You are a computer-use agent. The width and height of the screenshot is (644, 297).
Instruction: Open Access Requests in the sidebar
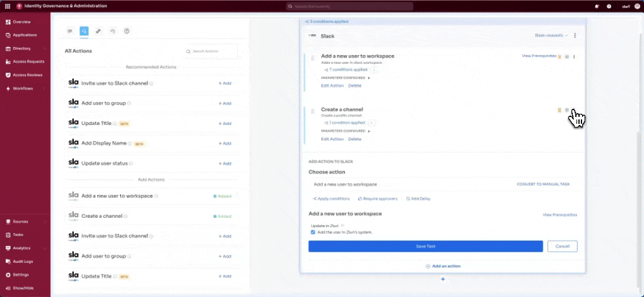[25, 62]
